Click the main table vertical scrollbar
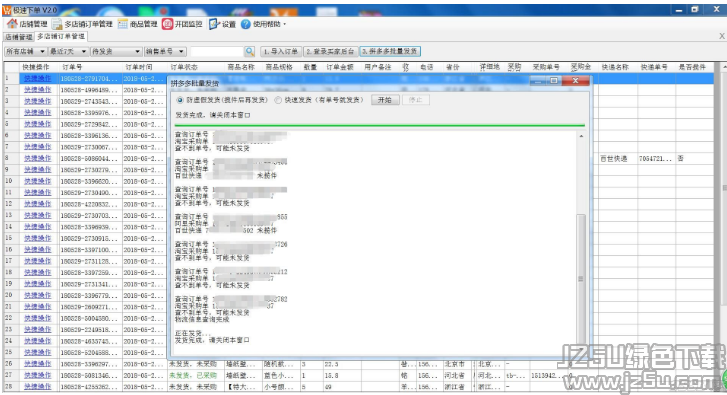Screen dimensions: 727x395 pyautogui.click(x=723, y=188)
